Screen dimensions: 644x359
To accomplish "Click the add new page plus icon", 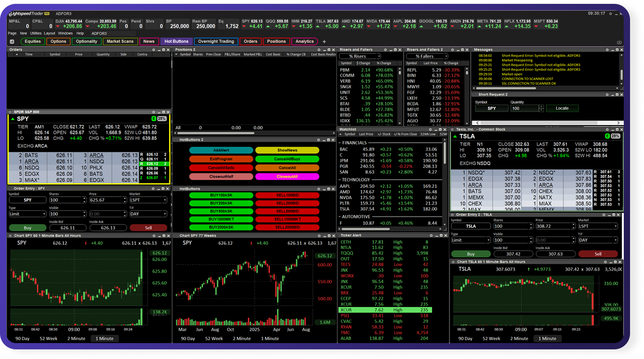I will 324,41.
